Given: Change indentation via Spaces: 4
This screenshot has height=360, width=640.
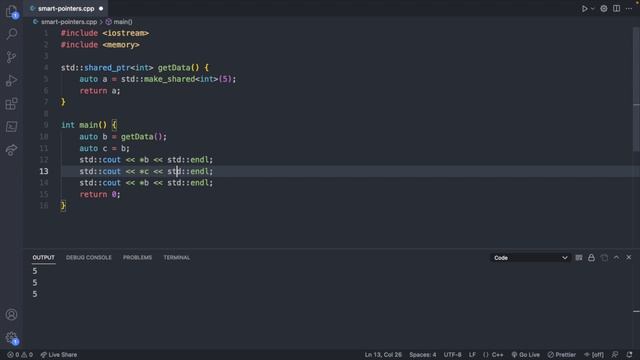Looking at the screenshot, I should 422,355.
